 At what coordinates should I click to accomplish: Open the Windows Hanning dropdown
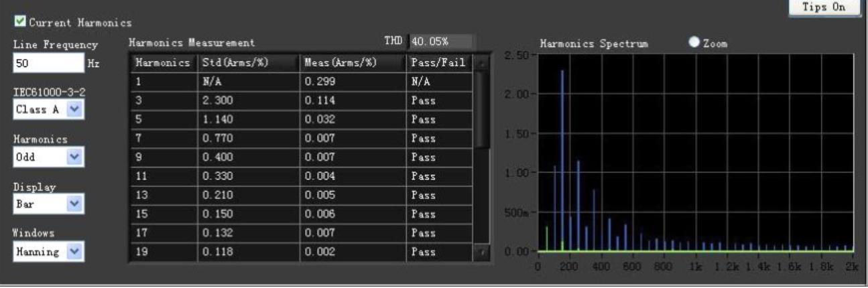(x=48, y=252)
